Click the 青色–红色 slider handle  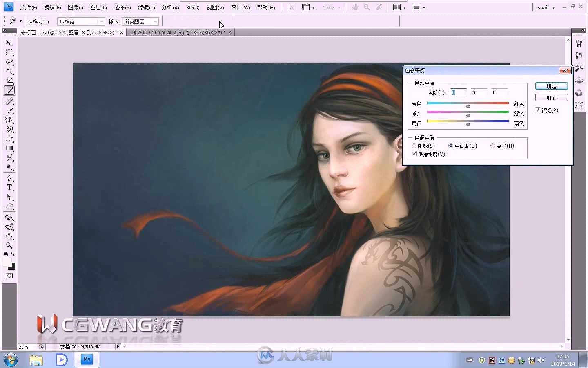coord(468,106)
